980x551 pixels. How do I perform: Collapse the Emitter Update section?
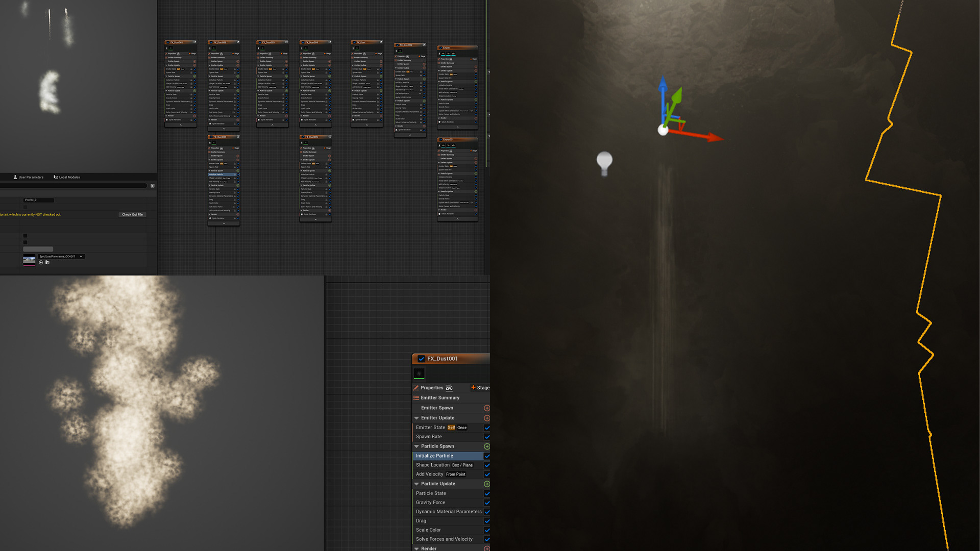tap(416, 418)
